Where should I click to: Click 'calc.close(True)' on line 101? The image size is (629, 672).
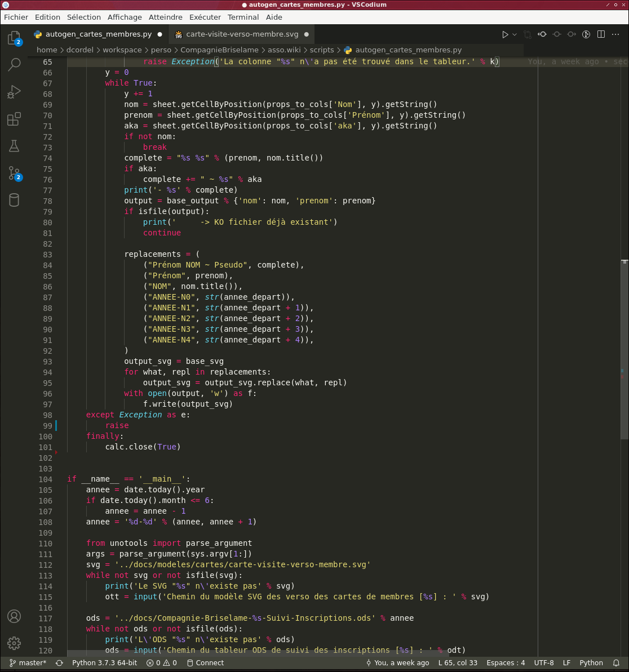coord(143,447)
